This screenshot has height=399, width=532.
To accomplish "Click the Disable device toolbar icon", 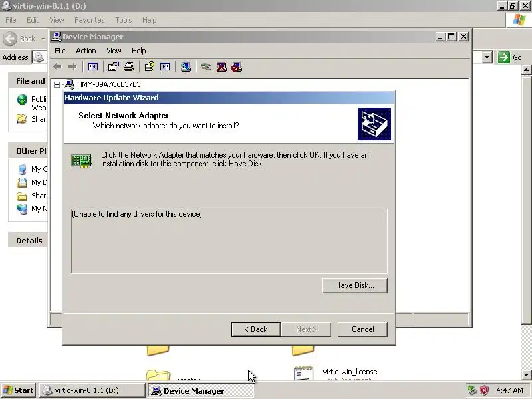I will (237, 67).
